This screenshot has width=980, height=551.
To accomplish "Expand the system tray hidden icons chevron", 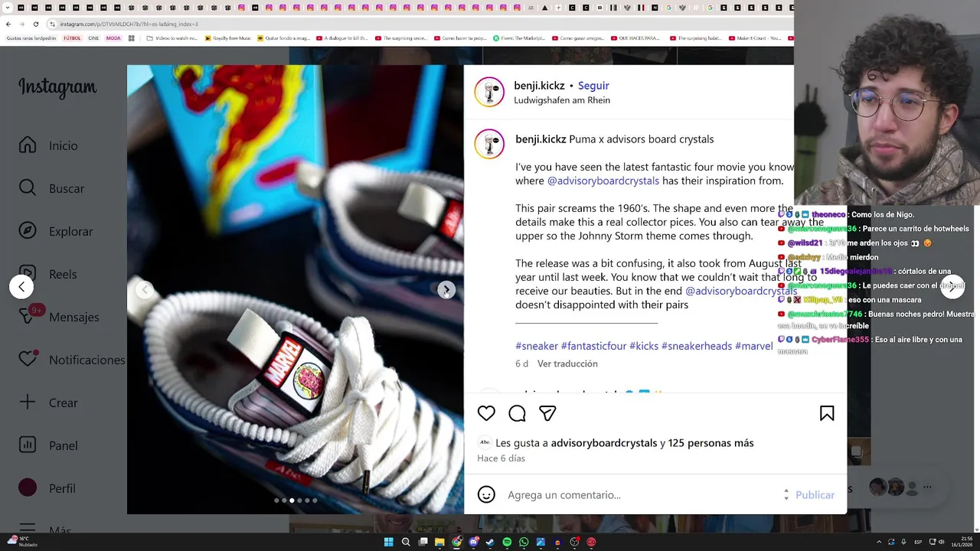I will coord(879,542).
